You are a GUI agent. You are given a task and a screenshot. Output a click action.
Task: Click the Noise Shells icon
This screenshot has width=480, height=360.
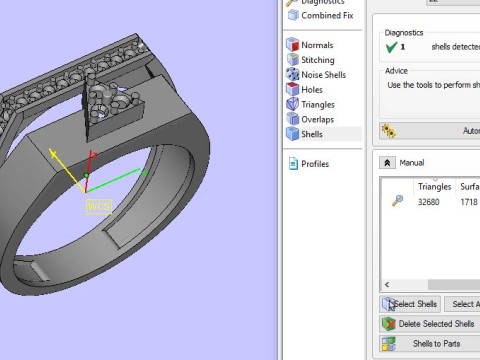coord(293,74)
